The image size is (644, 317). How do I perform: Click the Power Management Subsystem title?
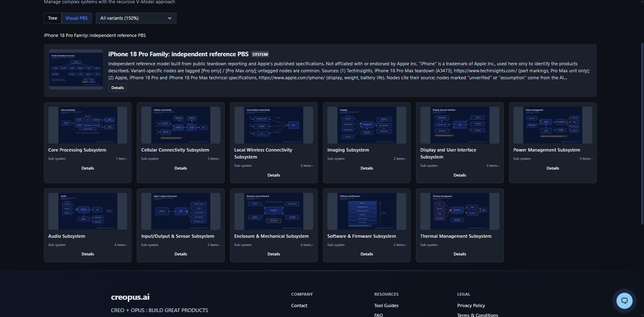[547, 150]
